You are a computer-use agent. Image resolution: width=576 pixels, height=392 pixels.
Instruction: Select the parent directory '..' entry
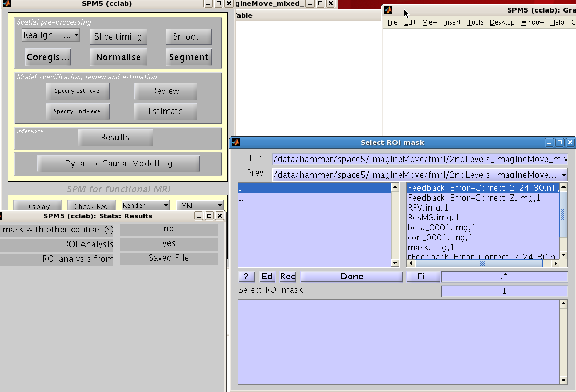point(315,199)
